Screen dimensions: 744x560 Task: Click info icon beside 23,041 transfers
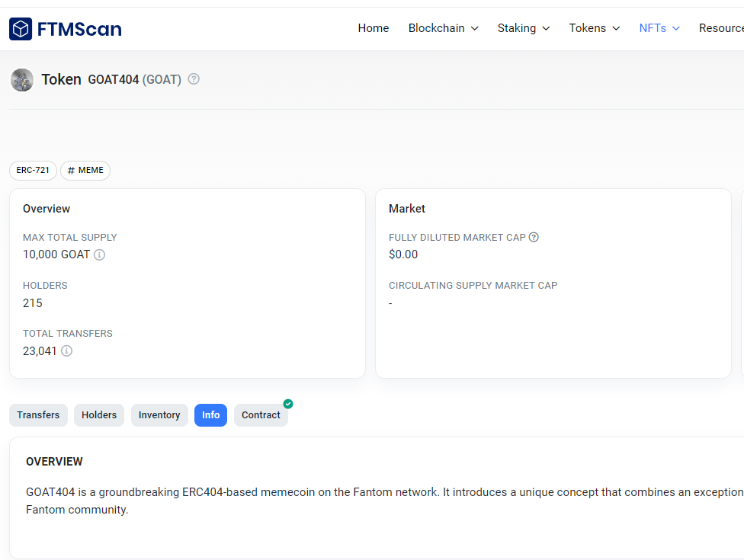click(x=66, y=351)
